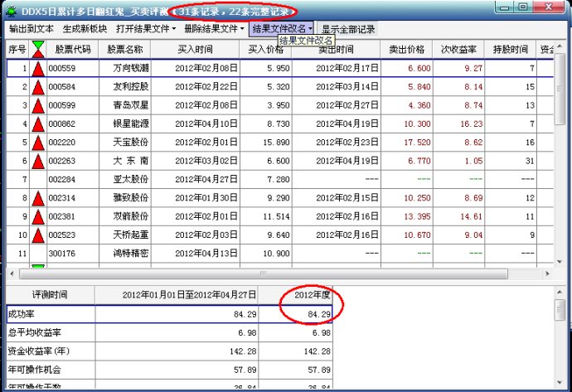This screenshot has height=392, width=572.
Task: Maximize the evaluation window
Action: 523,7
